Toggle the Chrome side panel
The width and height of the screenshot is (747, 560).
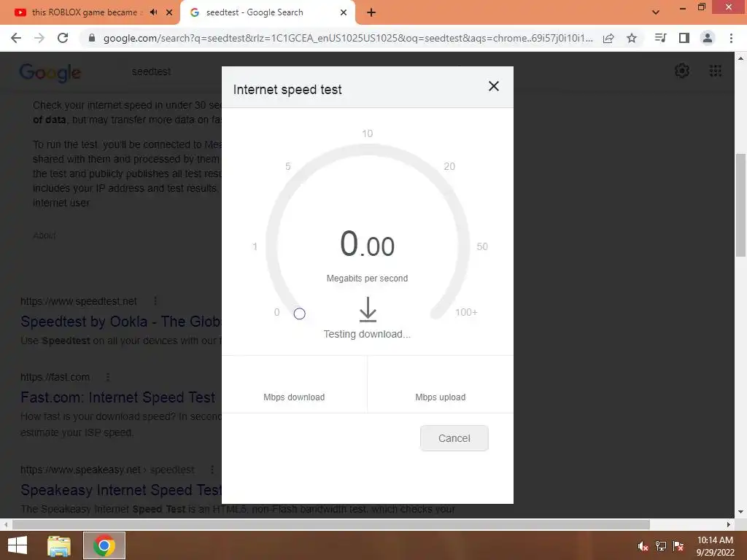(x=684, y=38)
